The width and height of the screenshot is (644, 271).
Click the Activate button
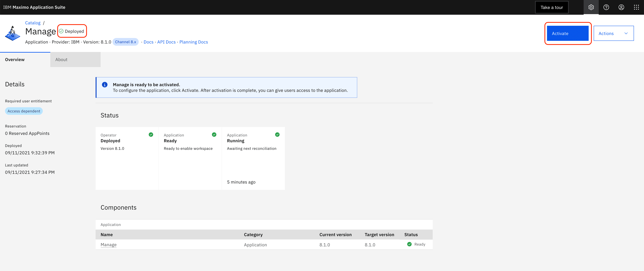(x=568, y=33)
